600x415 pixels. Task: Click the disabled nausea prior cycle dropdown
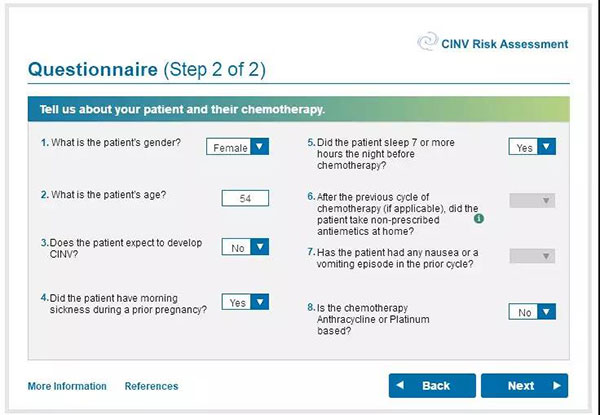532,256
